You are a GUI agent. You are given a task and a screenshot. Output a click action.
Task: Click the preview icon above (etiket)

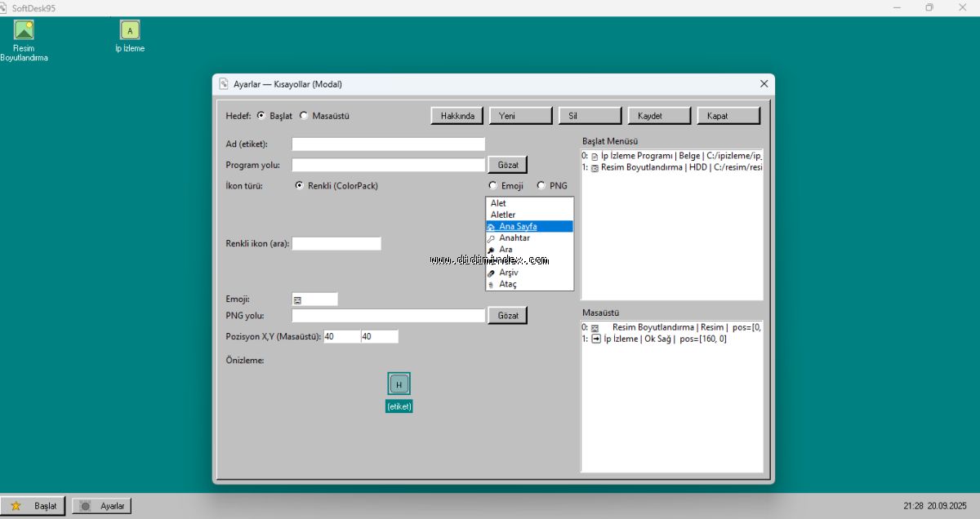pyautogui.click(x=399, y=384)
